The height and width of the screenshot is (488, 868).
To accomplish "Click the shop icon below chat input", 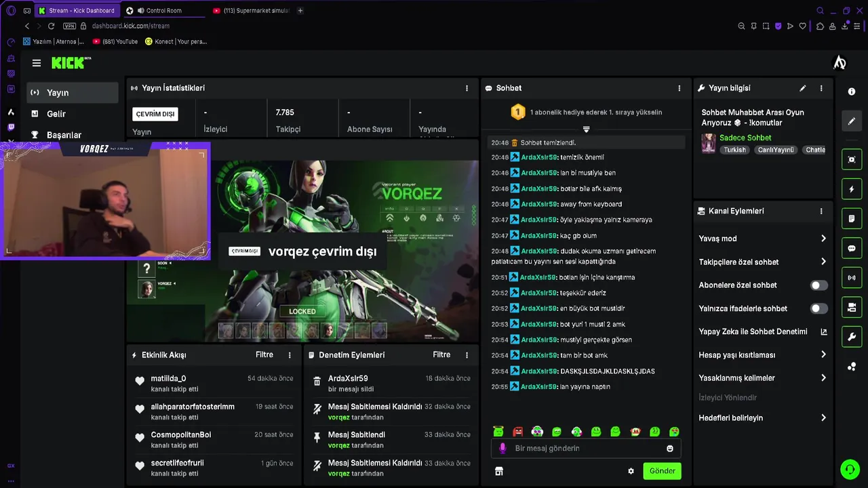I will [x=499, y=471].
